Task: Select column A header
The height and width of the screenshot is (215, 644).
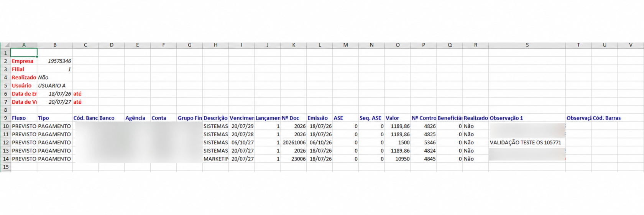Action: (x=24, y=45)
